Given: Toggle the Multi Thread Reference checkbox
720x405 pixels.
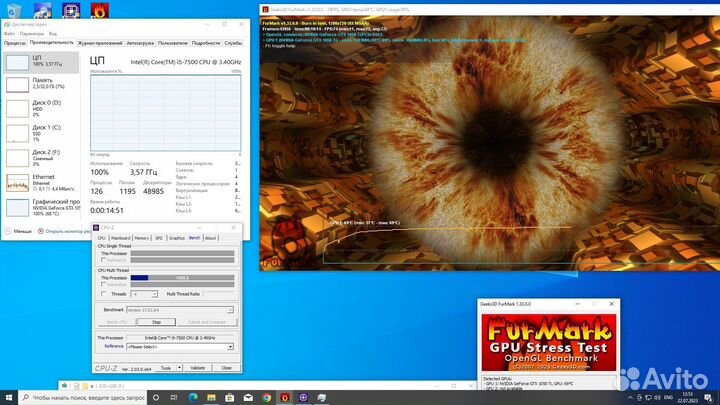Looking at the screenshot, I should (x=104, y=284).
